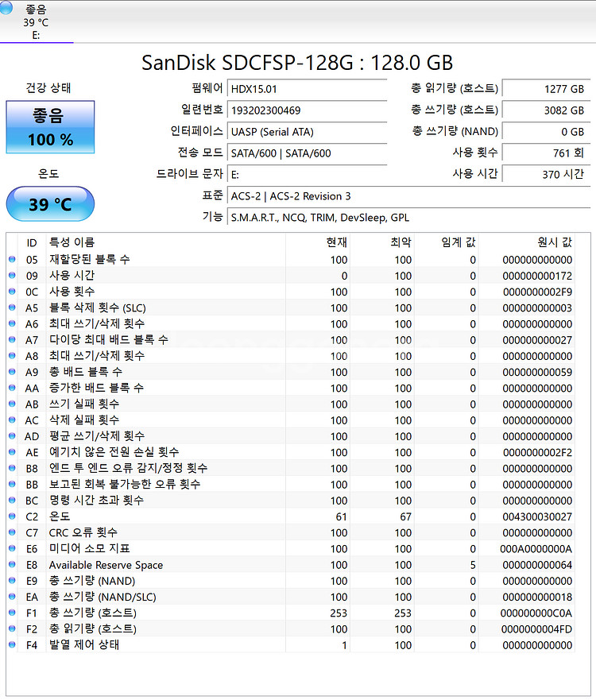The height and width of the screenshot is (700, 596).
Task: Click the 좋음 100 % health status button
Action: [50, 127]
